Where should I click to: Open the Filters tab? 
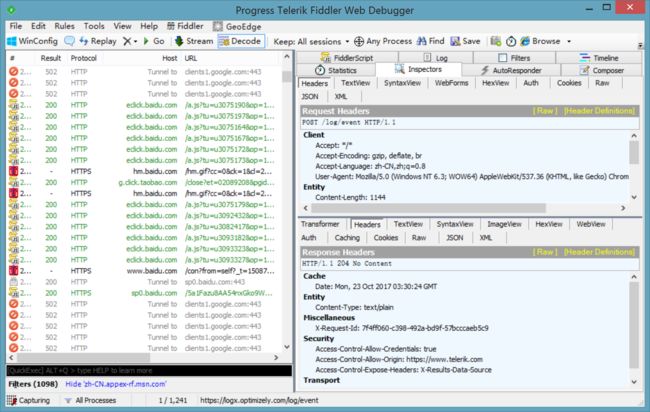tap(514, 58)
